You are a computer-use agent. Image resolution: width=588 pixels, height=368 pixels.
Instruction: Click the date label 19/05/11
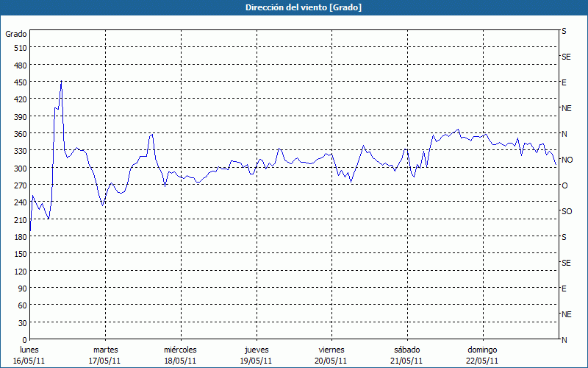[x=256, y=361]
